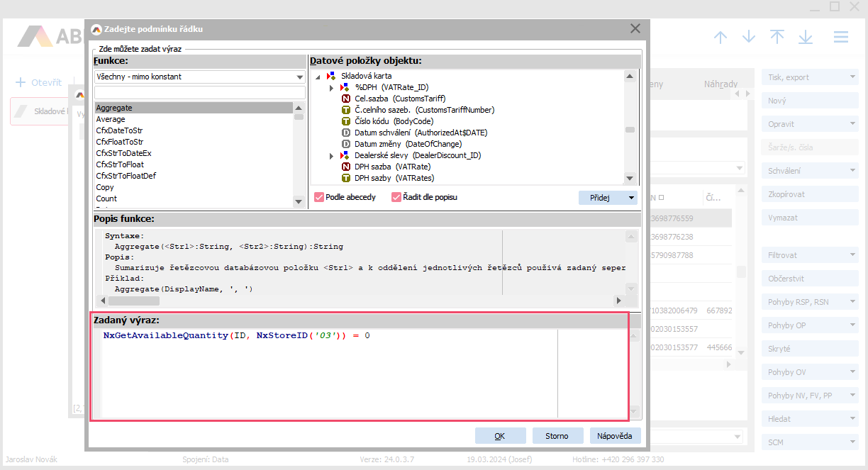Select the CfxDateToStr function
This screenshot has width=868, height=470.
point(194,130)
